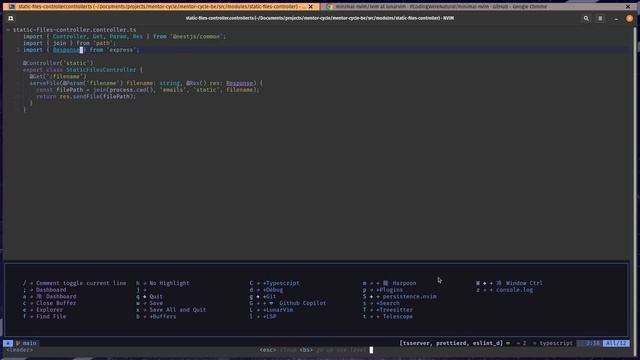The width and height of the screenshot is (640, 360).
Task: Click the cursor position '3:18' in statusline
Action: point(593,343)
